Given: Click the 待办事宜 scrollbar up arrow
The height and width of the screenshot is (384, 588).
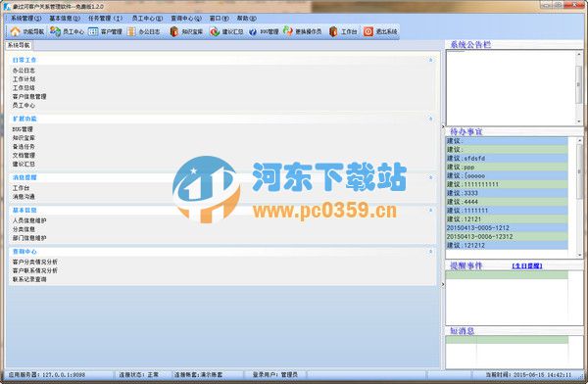Looking at the screenshot, I should point(580,140).
